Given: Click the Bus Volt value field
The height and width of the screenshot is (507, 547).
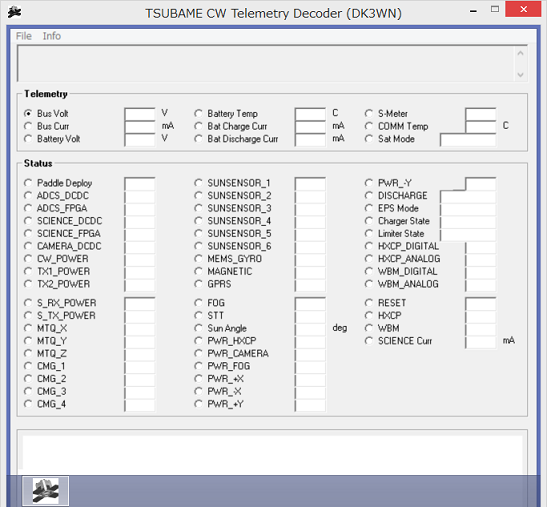Looking at the screenshot, I should [x=140, y=114].
